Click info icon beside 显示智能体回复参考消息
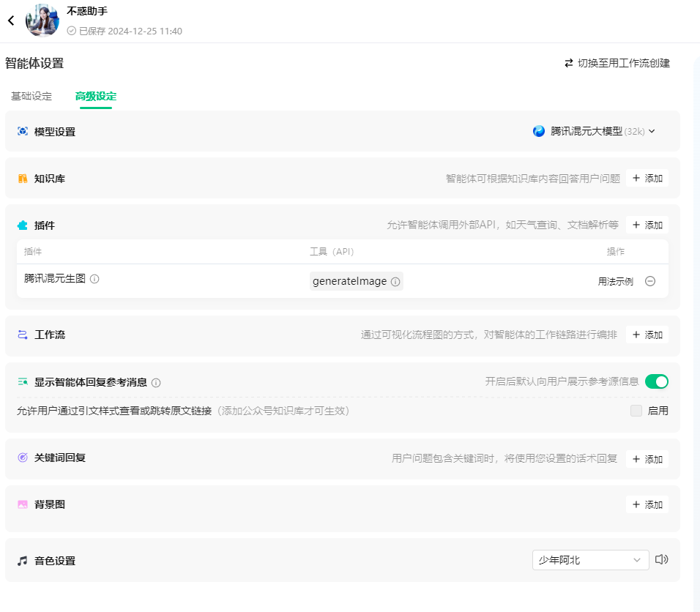 click(x=156, y=383)
